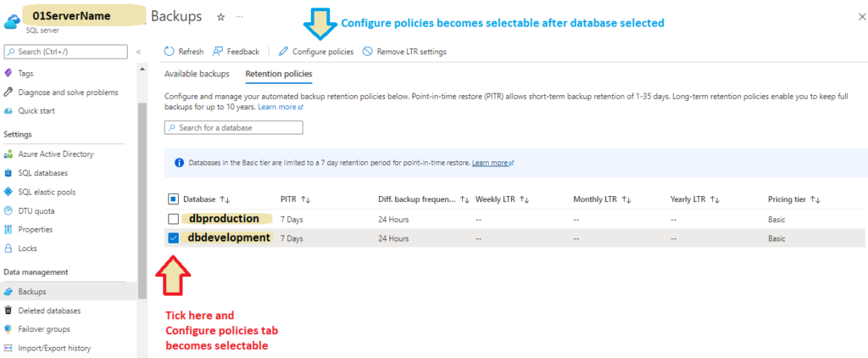Click dbdevelopment row's Basic pricing tier
868x358 pixels.
coord(776,239)
